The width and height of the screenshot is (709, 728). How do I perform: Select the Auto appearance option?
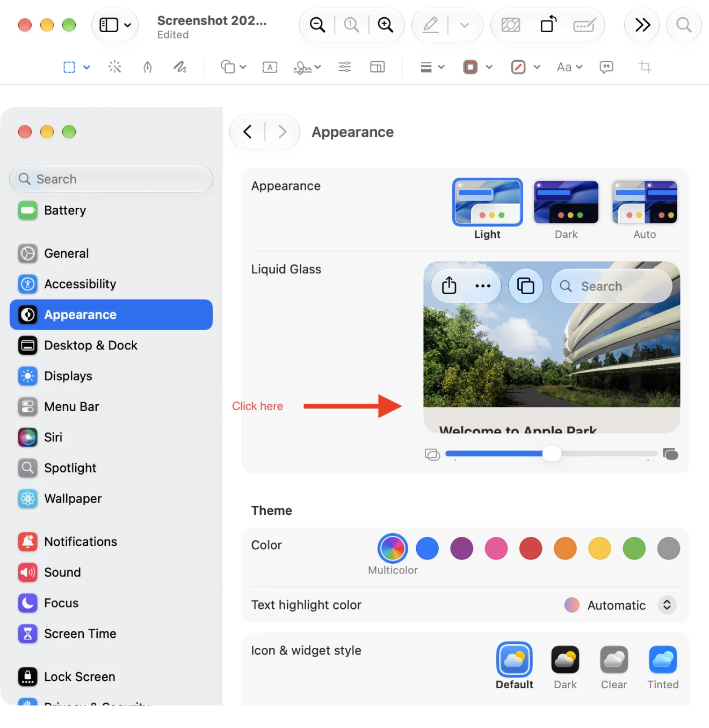645,210
